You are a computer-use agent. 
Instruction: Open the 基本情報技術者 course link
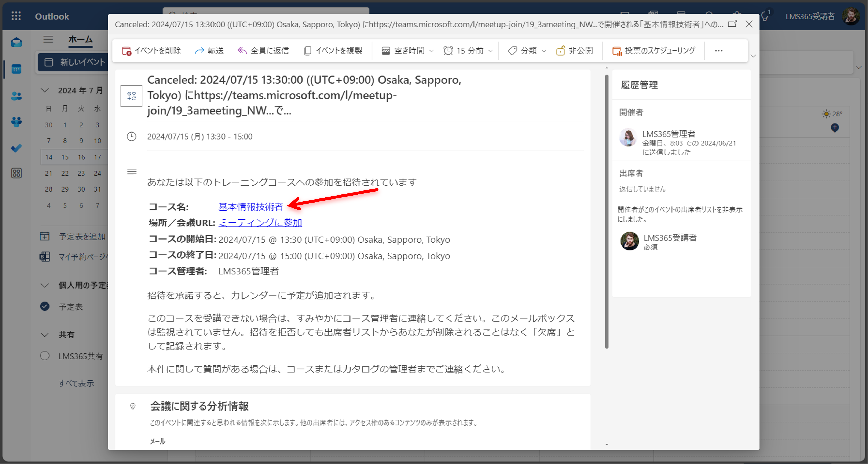coord(251,207)
